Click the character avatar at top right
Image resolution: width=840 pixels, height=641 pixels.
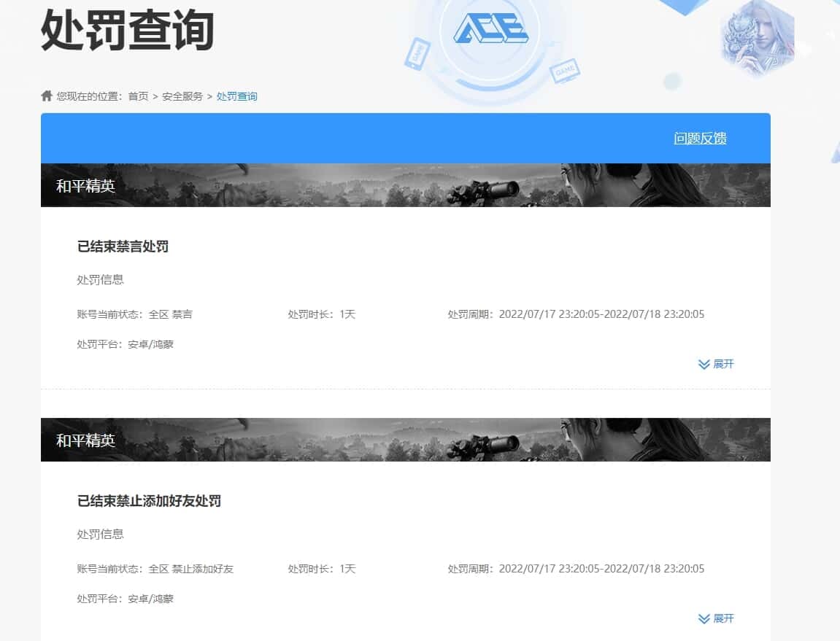click(x=758, y=37)
